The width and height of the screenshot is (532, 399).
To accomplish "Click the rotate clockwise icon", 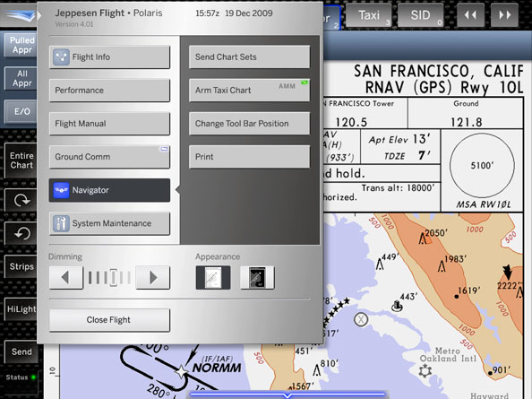I will pos(21,200).
